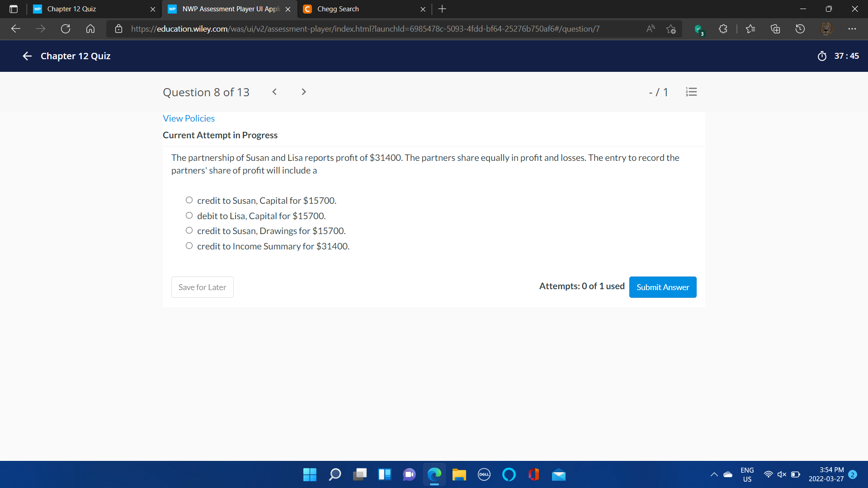The height and width of the screenshot is (488, 868).
Task: Select debit to Lisa, Capital option
Action: point(189,216)
